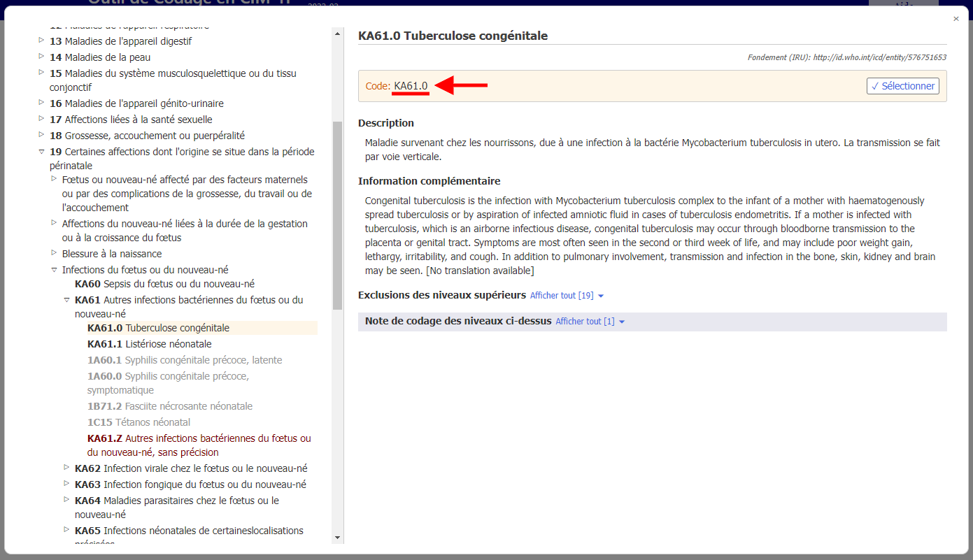This screenshot has height=560, width=973.
Task: Expand chapter 18 Grossesse, accouchement ou puerpéralité
Action: click(x=41, y=135)
